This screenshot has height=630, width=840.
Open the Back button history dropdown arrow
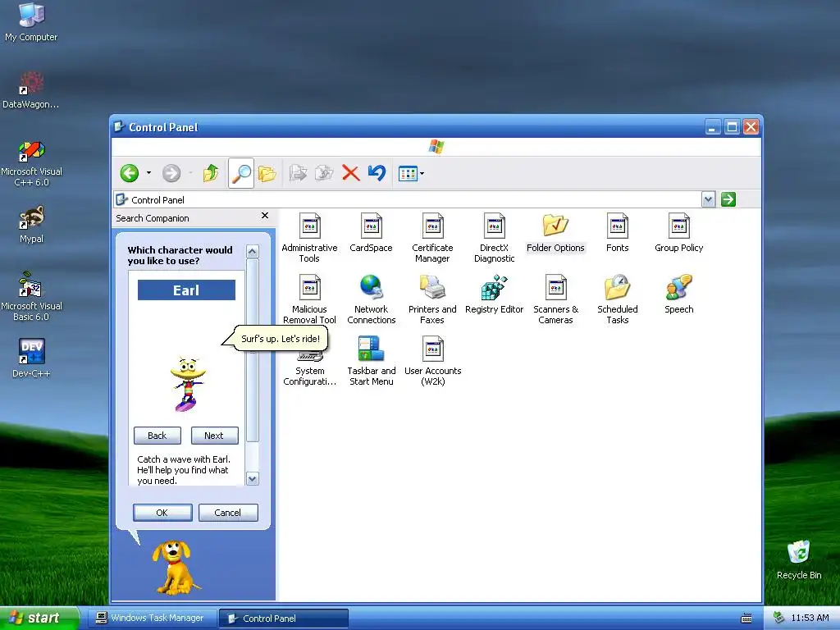click(149, 173)
